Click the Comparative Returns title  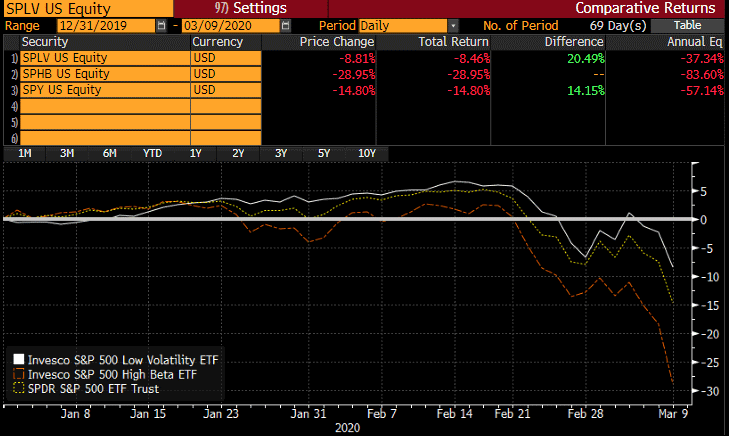[x=645, y=8]
